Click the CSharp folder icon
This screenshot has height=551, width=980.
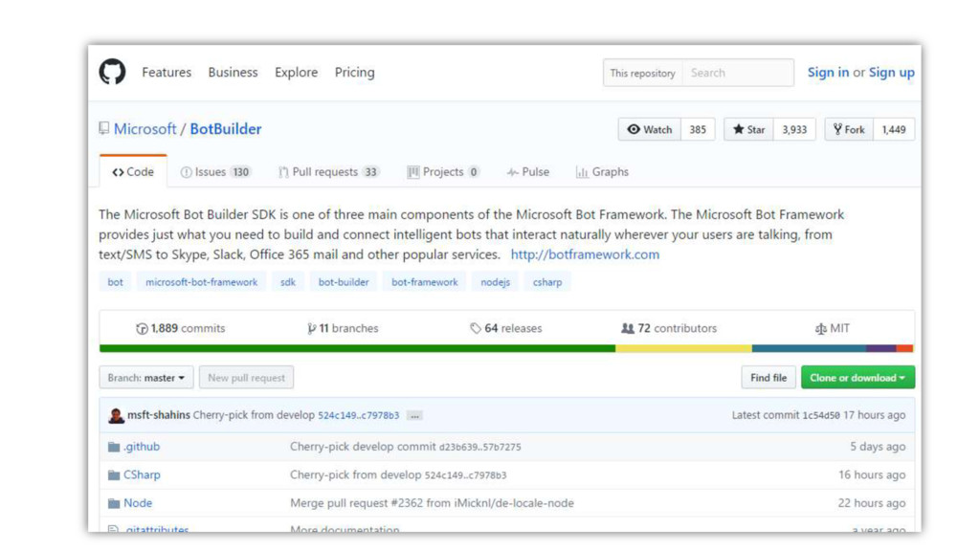(x=114, y=474)
